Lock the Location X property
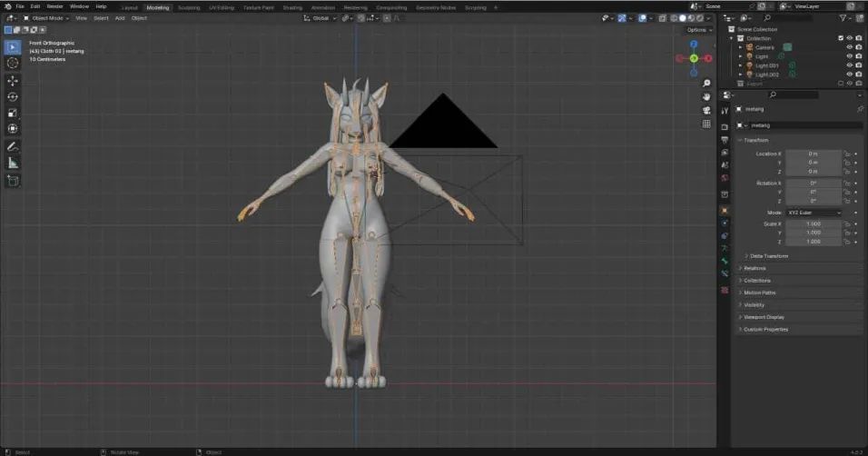868x456 pixels. click(846, 154)
